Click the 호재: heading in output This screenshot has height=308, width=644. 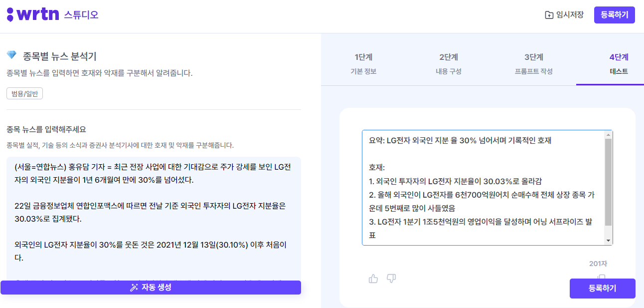pos(377,167)
